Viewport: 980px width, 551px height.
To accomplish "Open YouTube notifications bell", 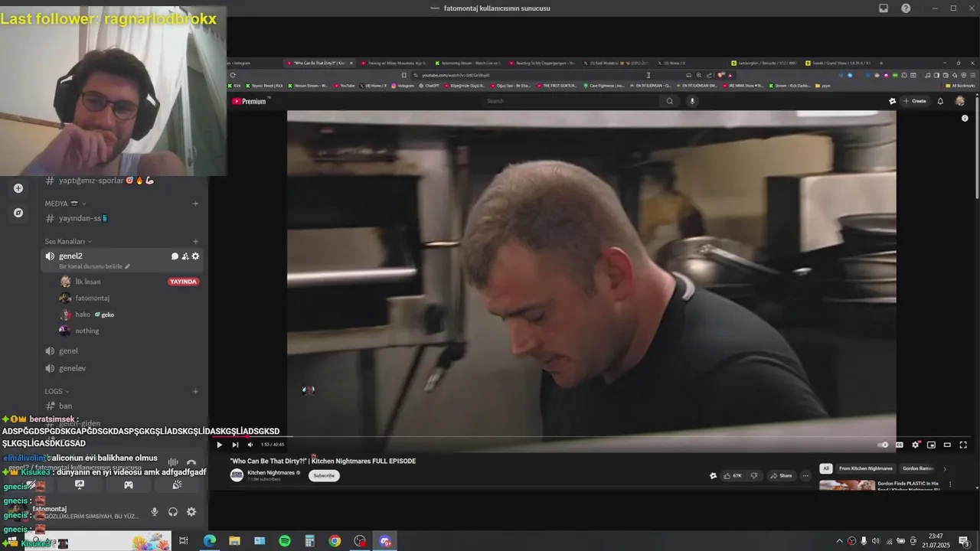I will (940, 101).
